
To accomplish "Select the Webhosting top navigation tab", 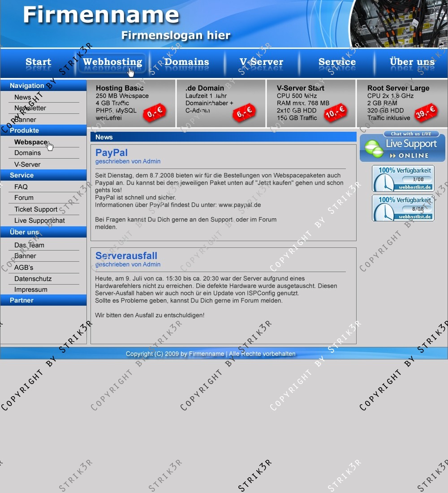I will pyautogui.click(x=112, y=62).
